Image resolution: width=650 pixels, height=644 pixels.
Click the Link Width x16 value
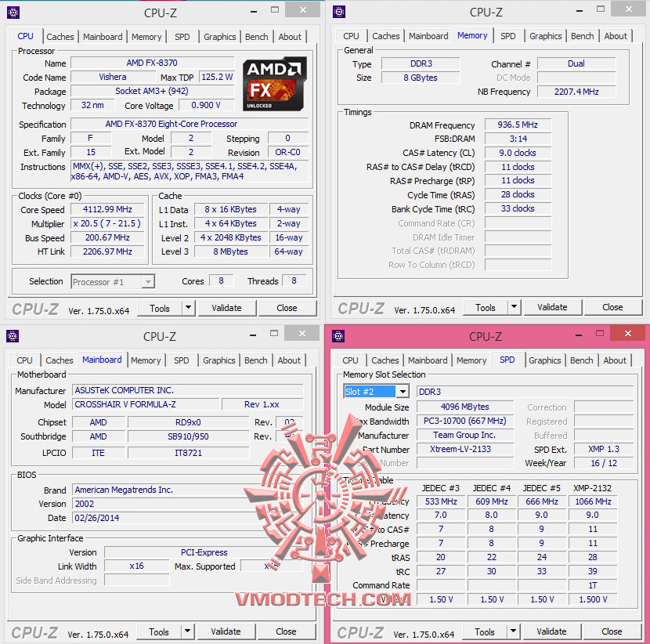pos(137,566)
